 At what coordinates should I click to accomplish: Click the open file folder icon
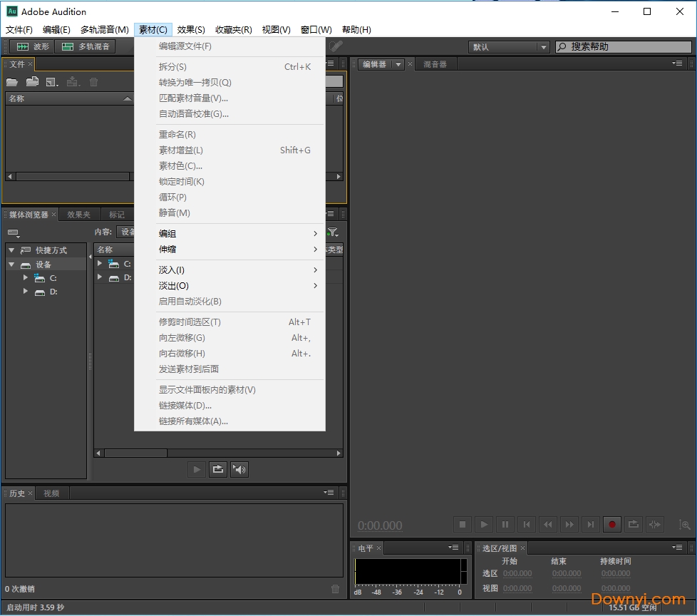(x=12, y=83)
